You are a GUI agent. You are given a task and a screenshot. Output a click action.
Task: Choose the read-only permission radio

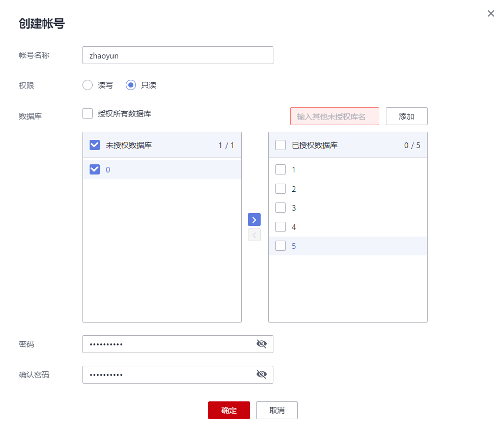pyautogui.click(x=131, y=85)
